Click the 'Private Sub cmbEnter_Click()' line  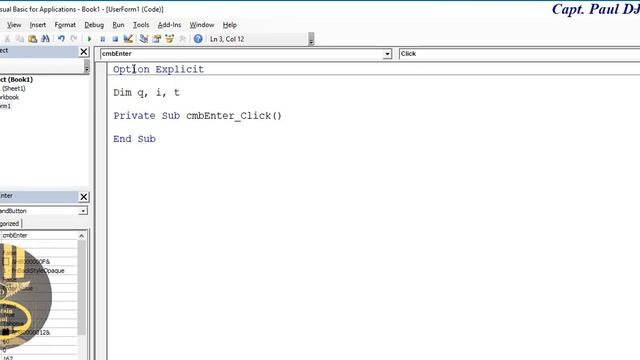[x=198, y=116]
